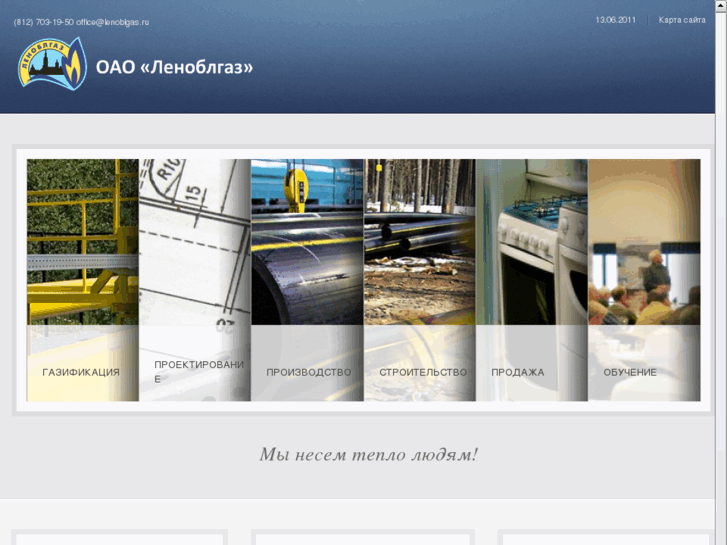Click the Леноблгаз flame logo
The image size is (727, 545).
pyautogui.click(x=52, y=64)
